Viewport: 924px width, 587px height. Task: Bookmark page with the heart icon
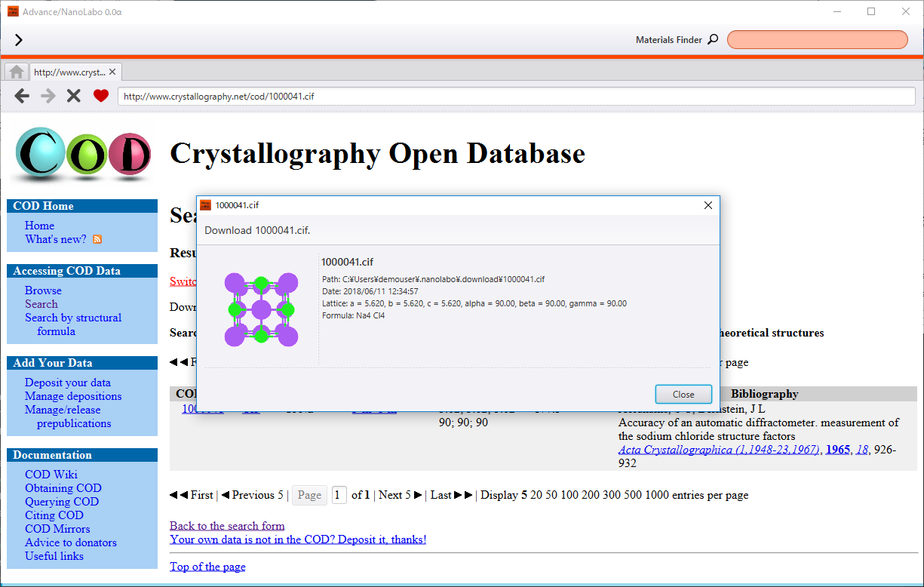point(101,96)
